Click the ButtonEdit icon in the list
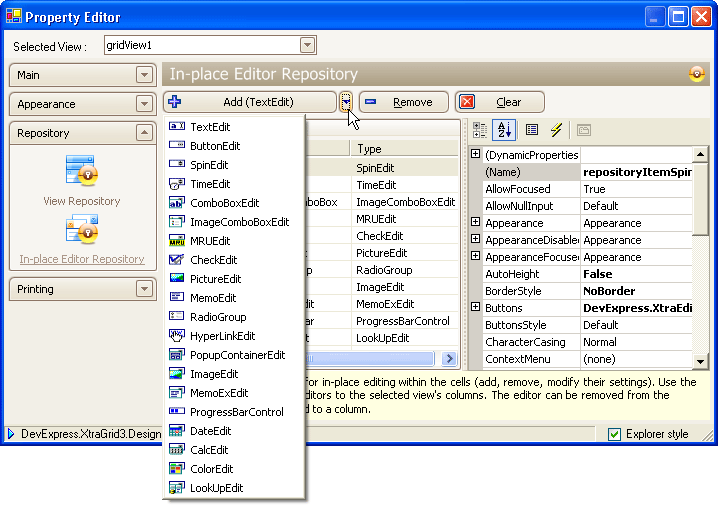718x505 pixels. tap(177, 146)
